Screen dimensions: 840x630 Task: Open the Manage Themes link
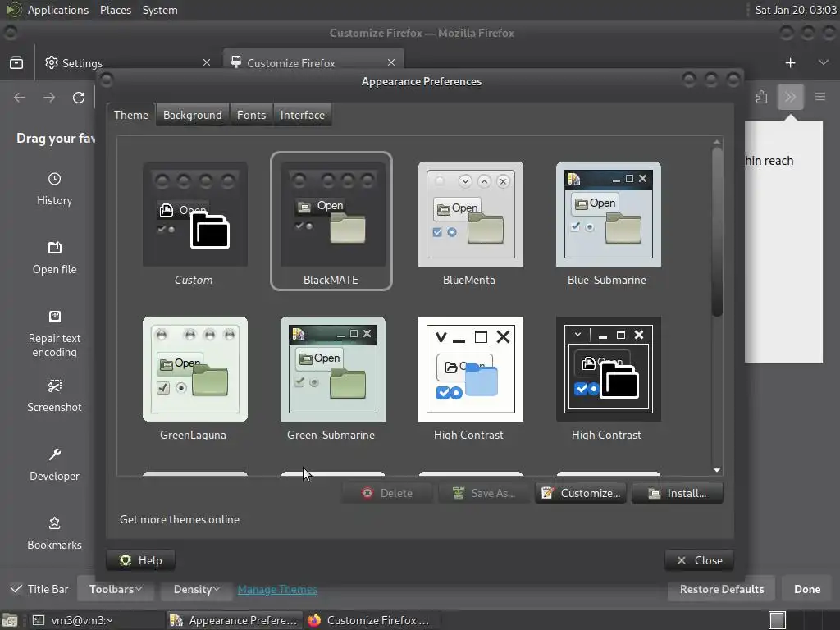[x=277, y=589]
